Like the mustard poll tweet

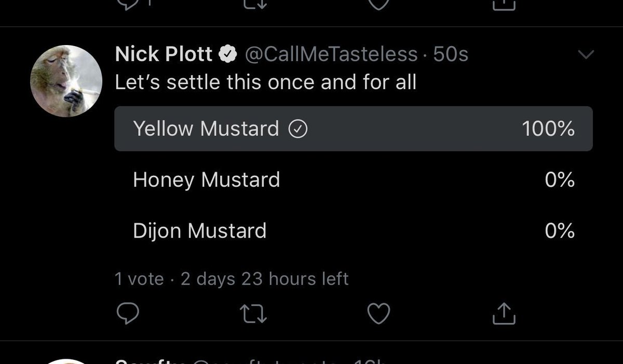click(x=378, y=313)
